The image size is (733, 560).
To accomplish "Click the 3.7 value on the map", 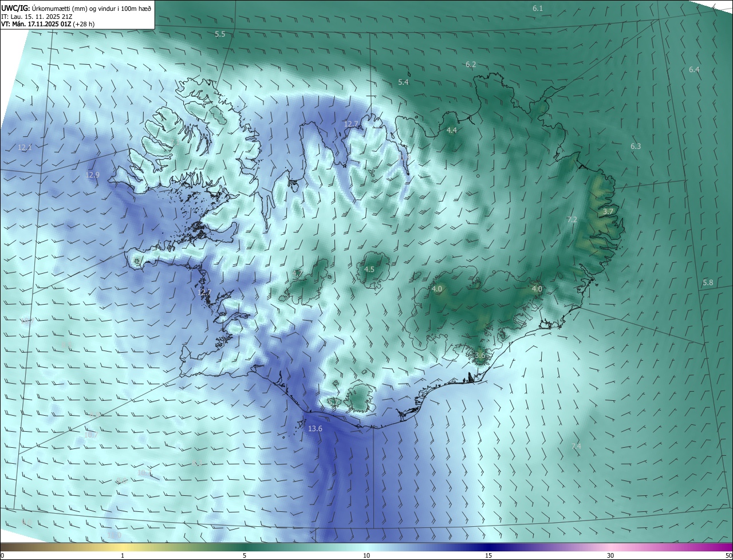I will (x=608, y=212).
